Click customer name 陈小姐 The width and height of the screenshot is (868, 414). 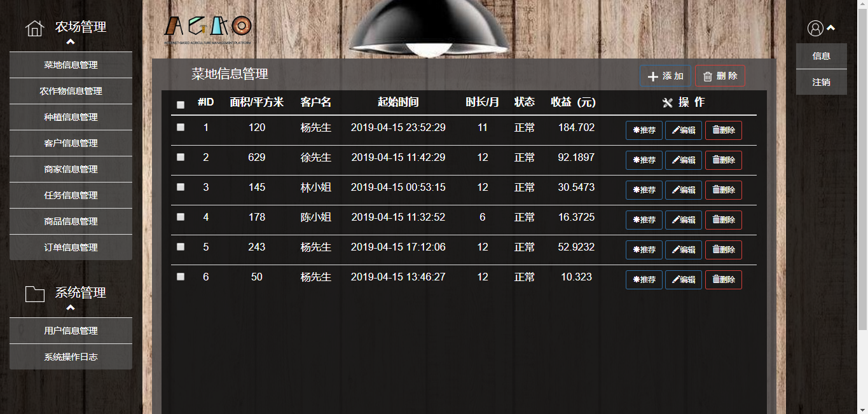[x=316, y=217]
